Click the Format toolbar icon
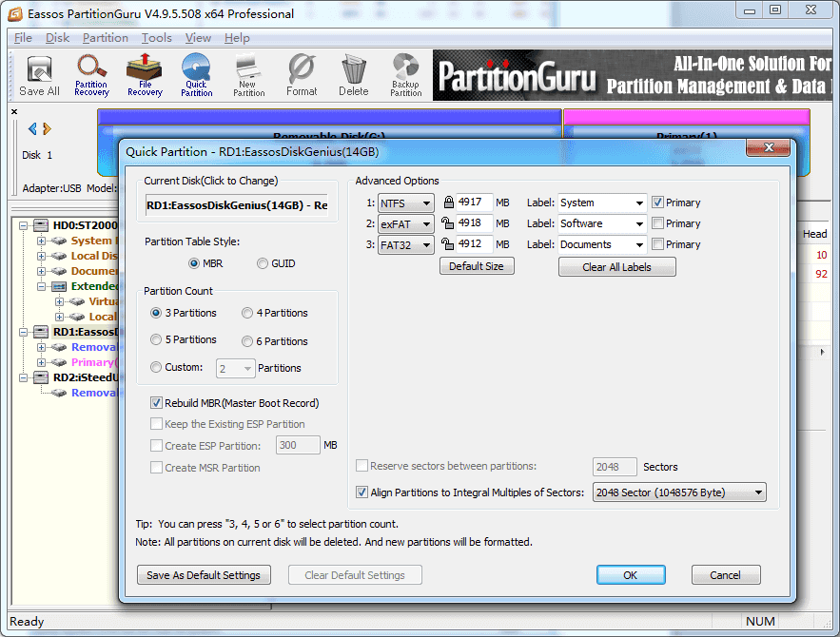Viewport: 840px width, 637px height. pyautogui.click(x=302, y=75)
